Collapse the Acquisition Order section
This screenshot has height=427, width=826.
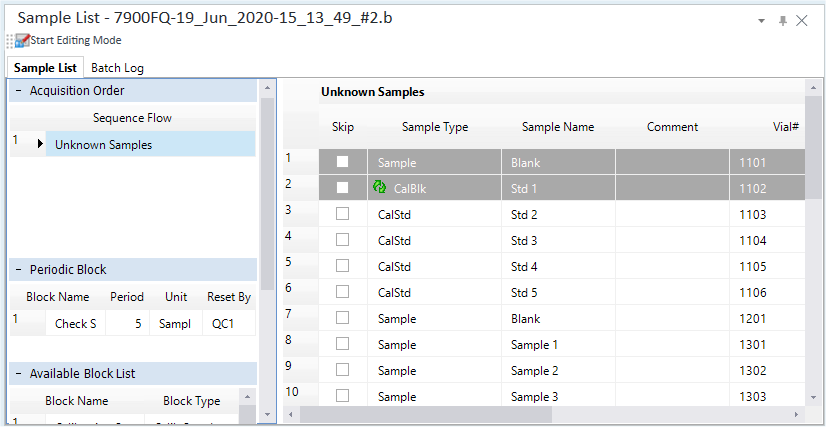[19, 91]
